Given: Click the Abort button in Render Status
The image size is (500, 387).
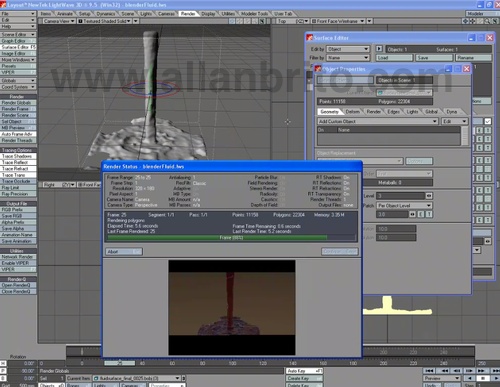Looking at the screenshot, I should (124, 251).
